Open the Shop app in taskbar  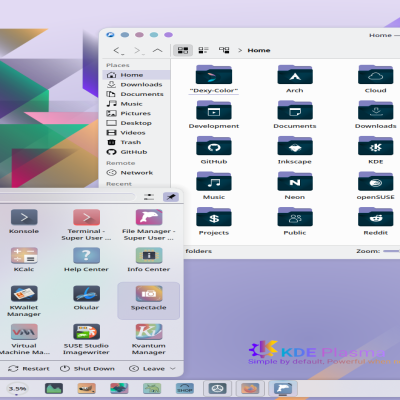(x=185, y=389)
